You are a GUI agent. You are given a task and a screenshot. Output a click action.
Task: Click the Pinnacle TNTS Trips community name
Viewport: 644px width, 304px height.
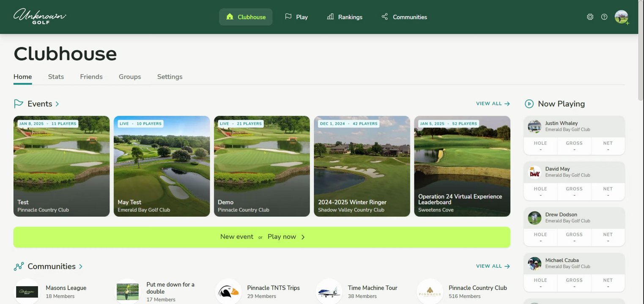pyautogui.click(x=274, y=288)
